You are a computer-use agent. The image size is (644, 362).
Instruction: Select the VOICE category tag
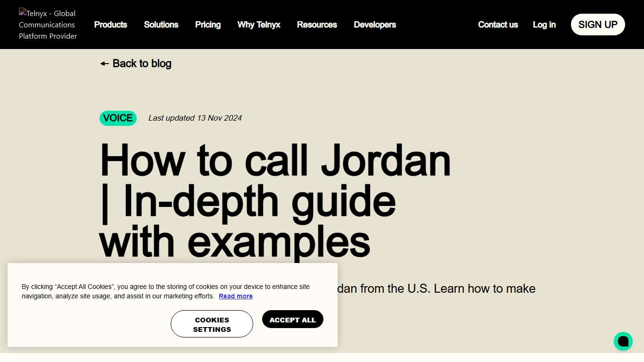(118, 118)
